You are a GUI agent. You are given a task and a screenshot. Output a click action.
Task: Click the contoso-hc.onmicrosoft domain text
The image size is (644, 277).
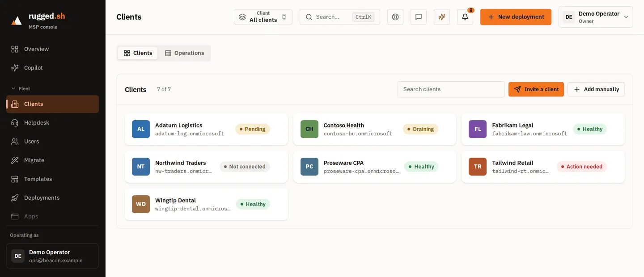coord(358,134)
